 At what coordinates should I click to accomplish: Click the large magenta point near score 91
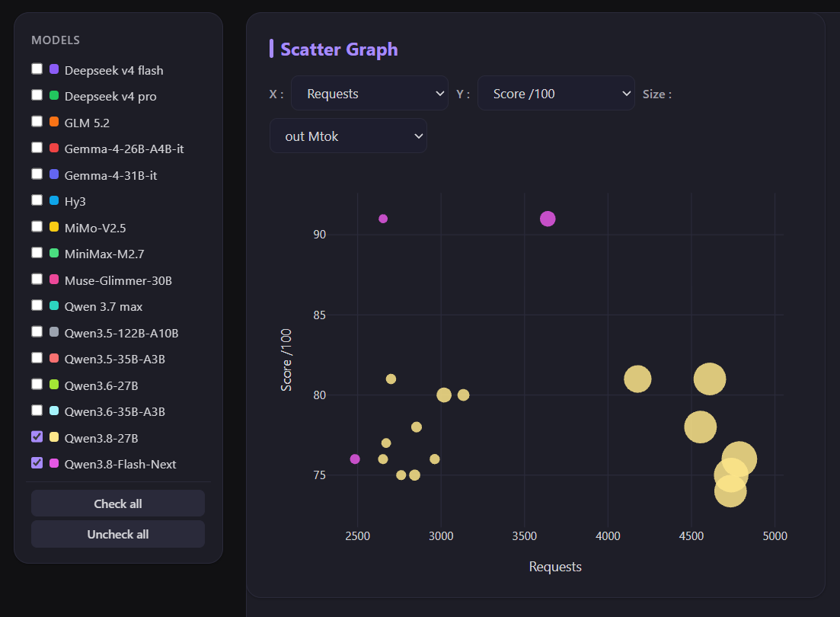tap(548, 219)
